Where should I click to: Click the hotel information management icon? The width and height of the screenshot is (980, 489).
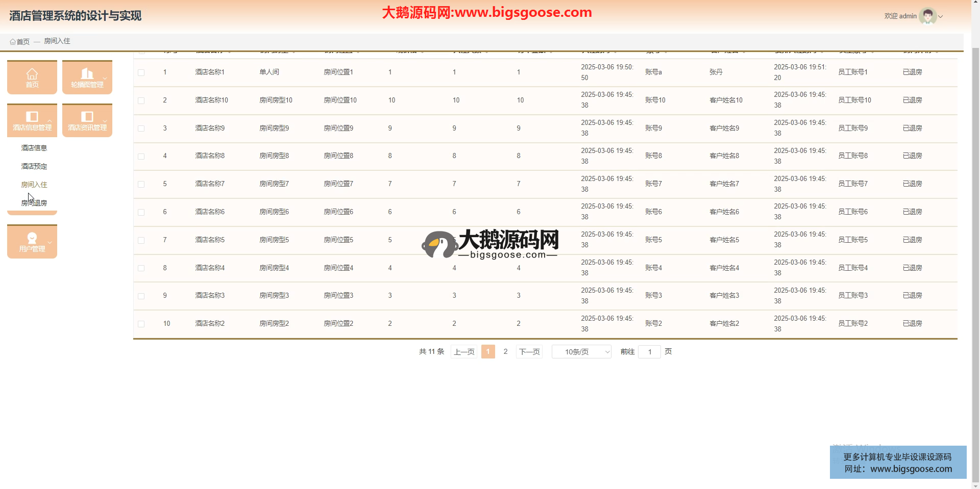click(32, 117)
